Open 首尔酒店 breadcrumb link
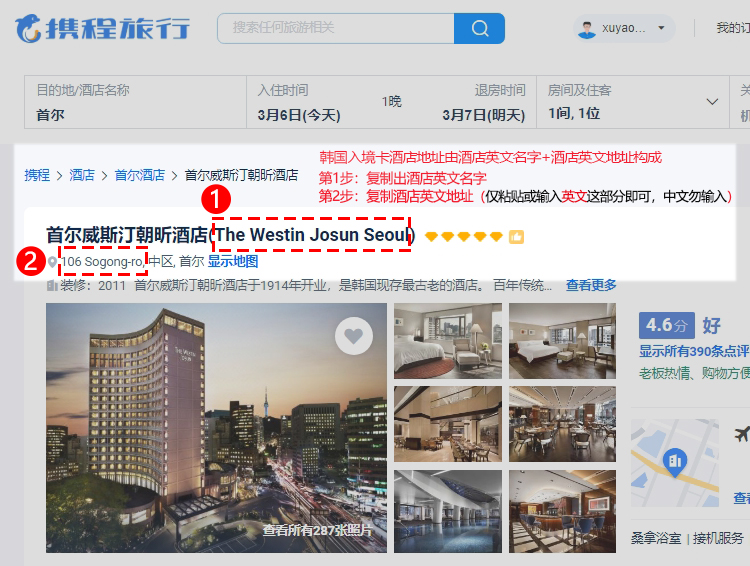750x566 pixels. click(140, 175)
